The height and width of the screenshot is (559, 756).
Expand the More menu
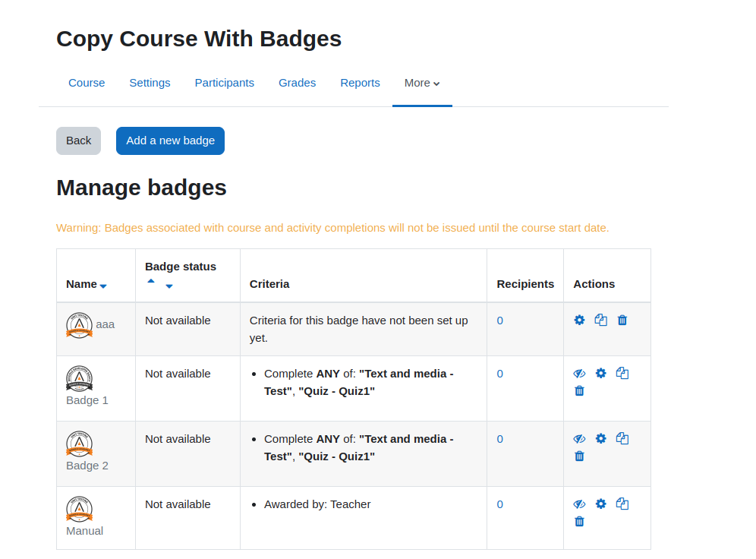click(422, 83)
